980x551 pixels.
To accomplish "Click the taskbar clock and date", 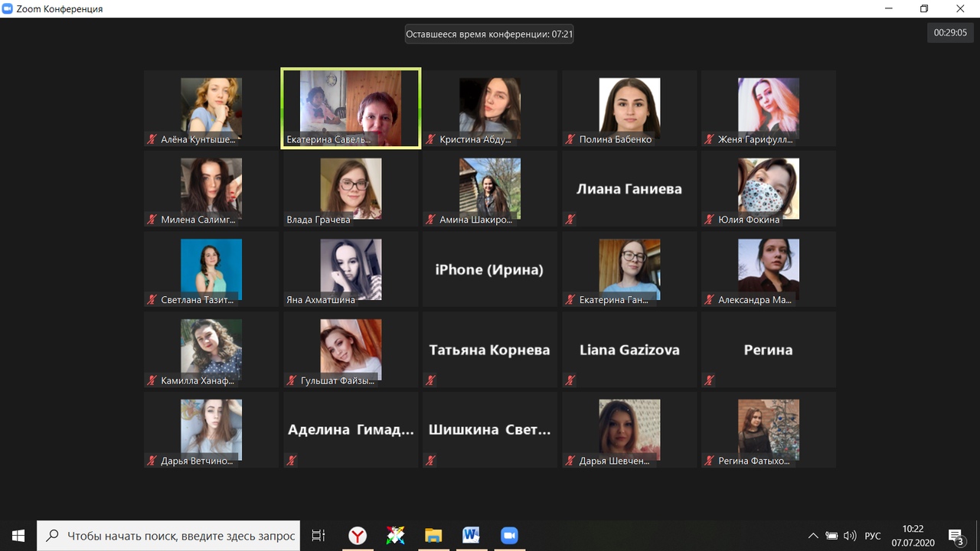I will coord(913,536).
